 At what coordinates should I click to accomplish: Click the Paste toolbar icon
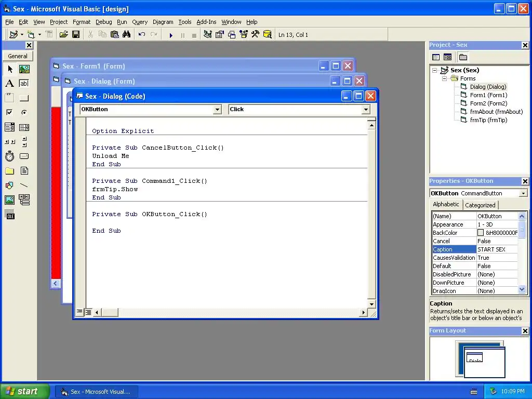(115, 35)
